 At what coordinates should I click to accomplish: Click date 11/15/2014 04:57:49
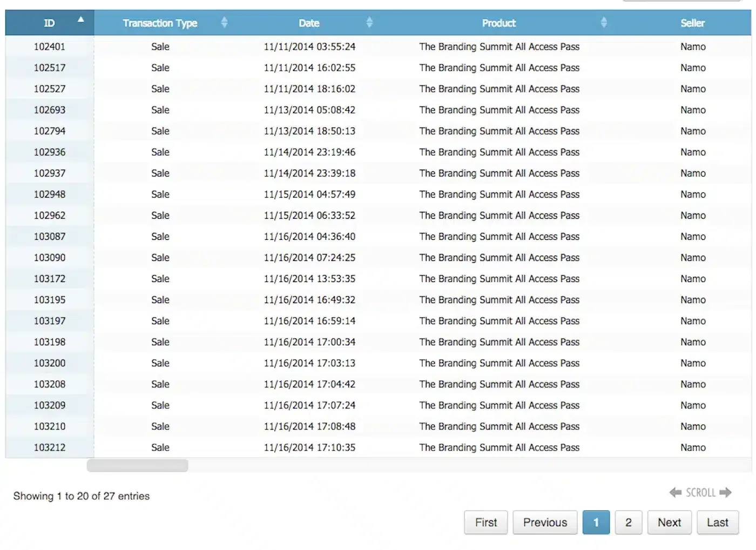coord(309,194)
